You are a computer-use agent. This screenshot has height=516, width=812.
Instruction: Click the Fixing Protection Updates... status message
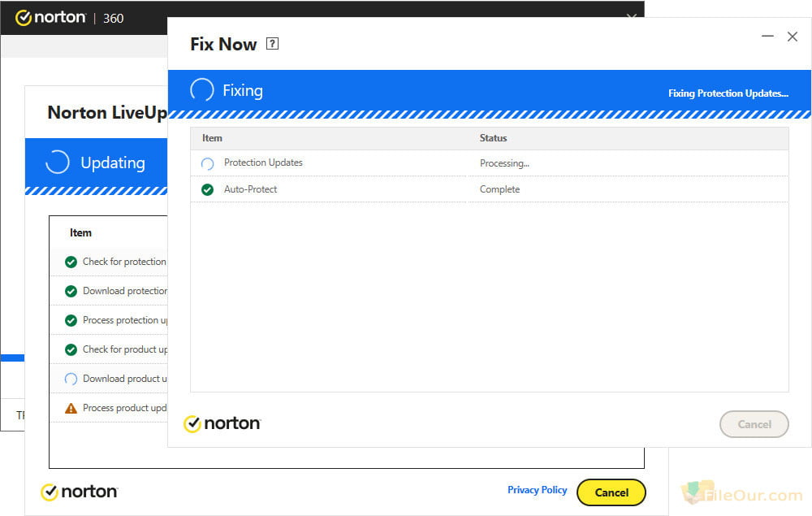[x=728, y=93]
